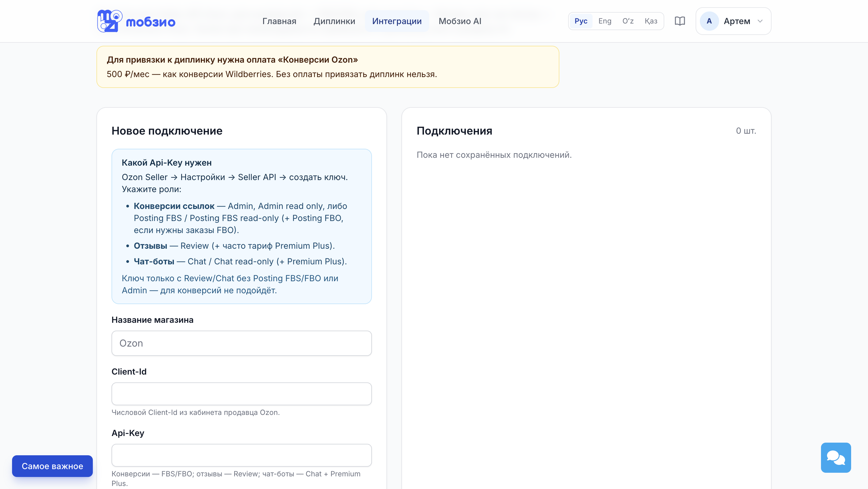Click the '500 ₽/мес' pricing line
The width and height of the screenshot is (868, 489).
pos(272,74)
